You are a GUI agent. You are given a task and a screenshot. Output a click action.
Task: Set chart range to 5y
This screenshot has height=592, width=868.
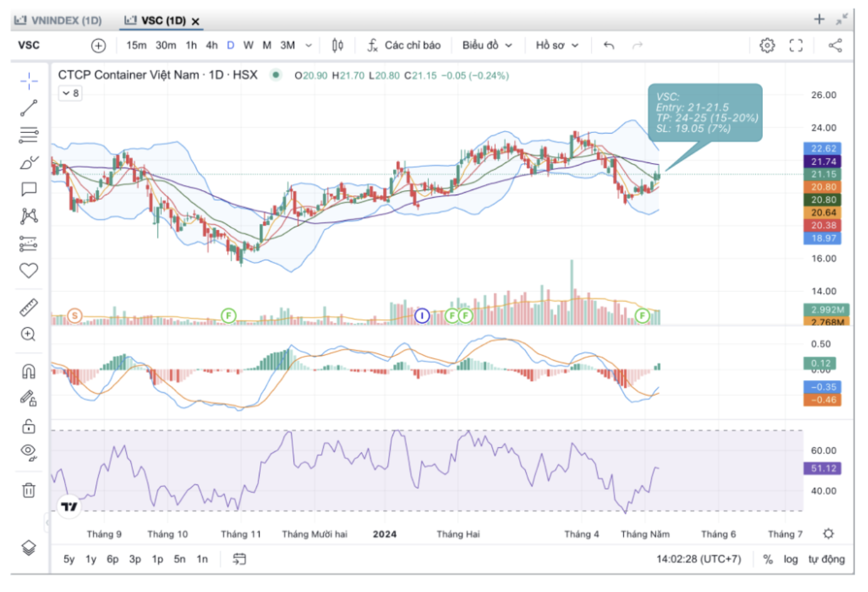[69, 559]
